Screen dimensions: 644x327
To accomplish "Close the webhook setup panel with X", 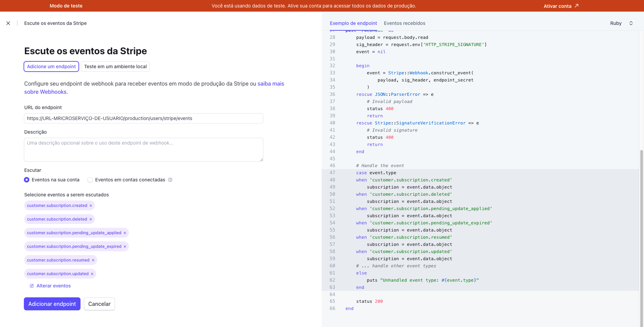I will tap(8, 23).
